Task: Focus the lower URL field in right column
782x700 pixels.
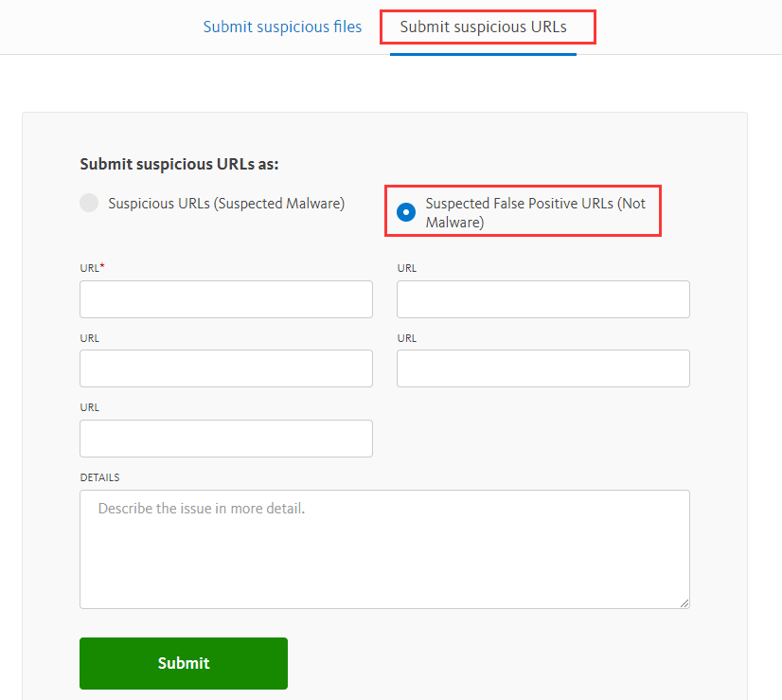Action: (x=543, y=368)
